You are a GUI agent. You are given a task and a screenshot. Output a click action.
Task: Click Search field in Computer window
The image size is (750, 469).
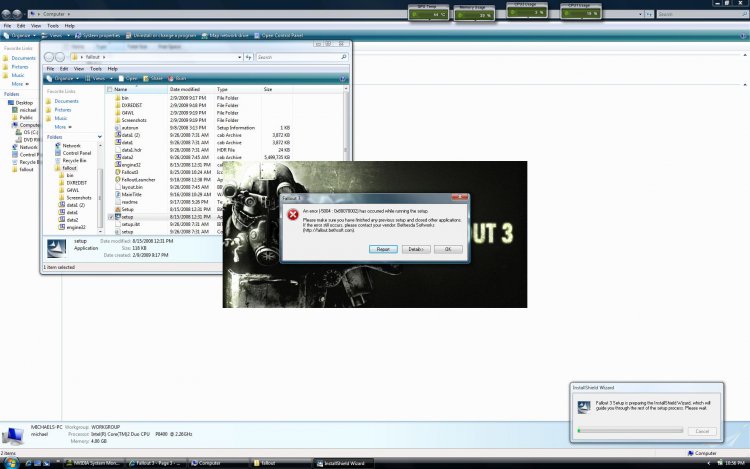(x=702, y=14)
